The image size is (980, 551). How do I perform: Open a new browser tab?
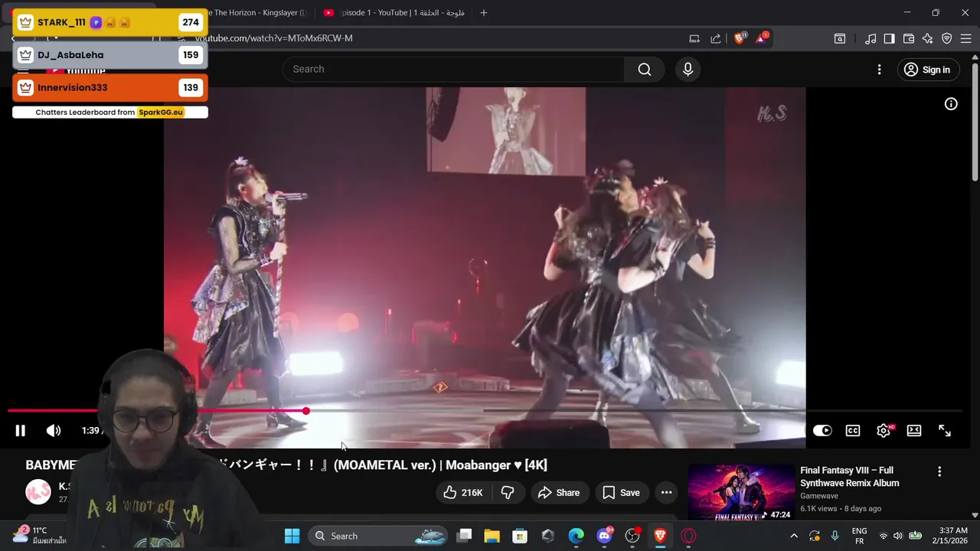pyautogui.click(x=483, y=13)
